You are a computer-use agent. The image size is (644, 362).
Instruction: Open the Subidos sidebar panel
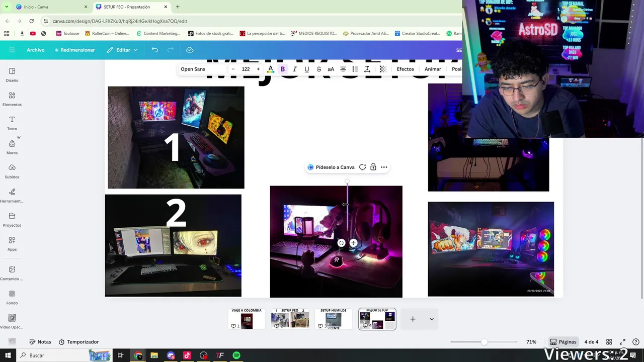(x=12, y=171)
